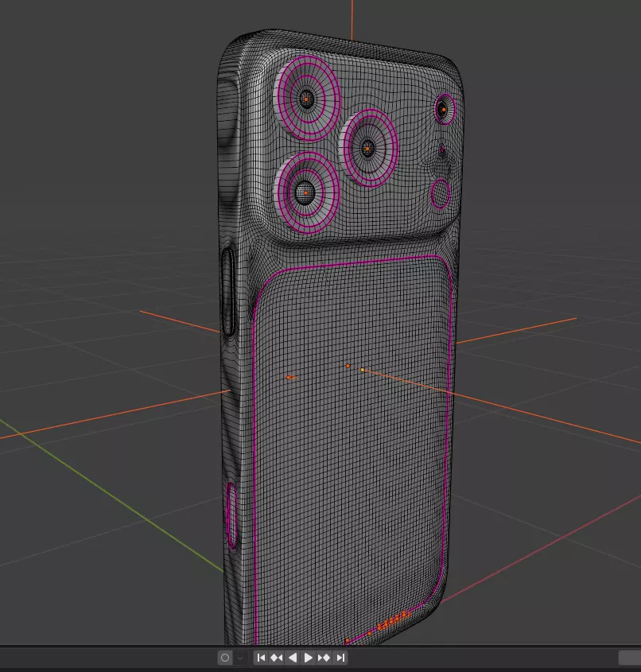Jump to the end frame
The width and height of the screenshot is (641, 672).
(340, 658)
